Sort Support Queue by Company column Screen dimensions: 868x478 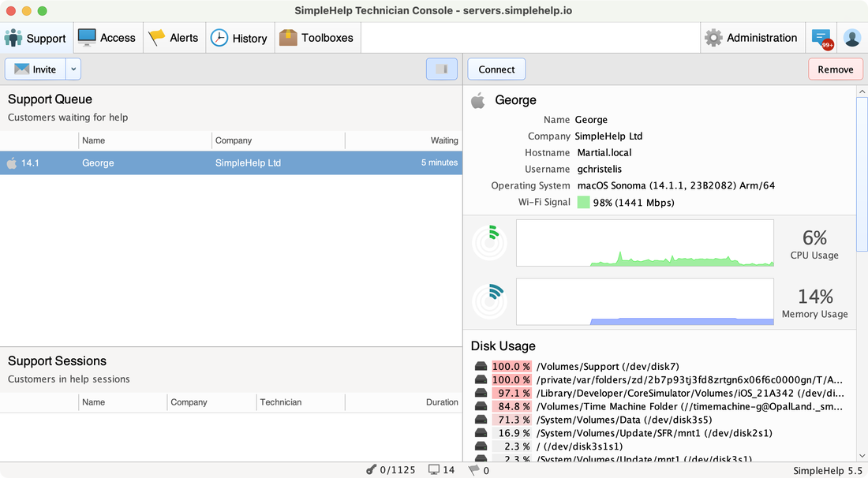tap(279, 140)
